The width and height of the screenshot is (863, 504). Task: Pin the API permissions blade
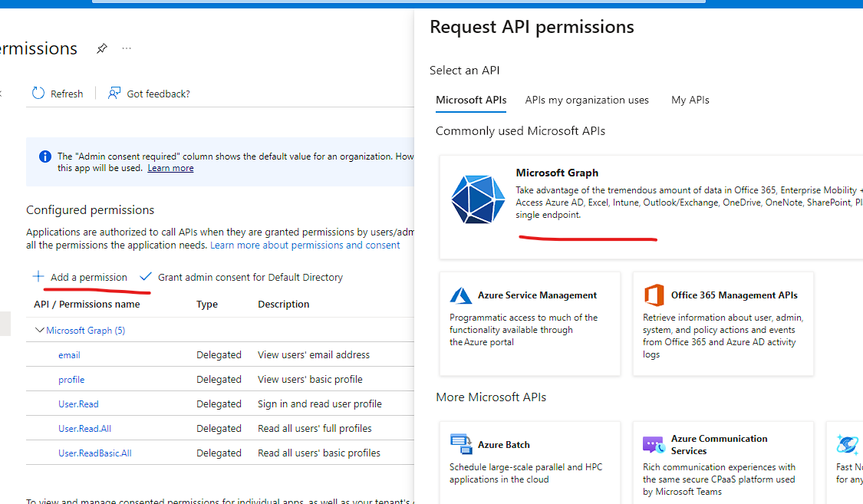pyautogui.click(x=101, y=48)
